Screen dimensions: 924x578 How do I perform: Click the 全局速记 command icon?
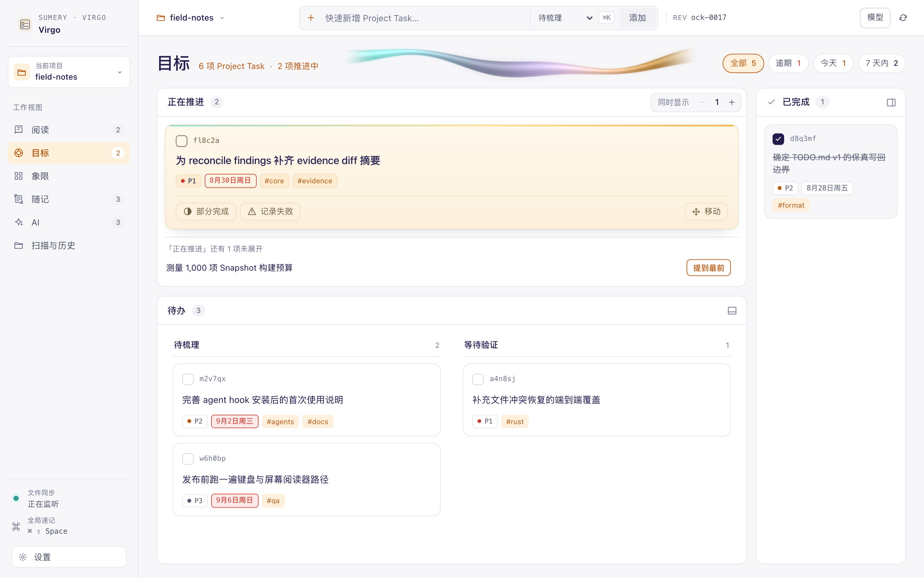16,526
